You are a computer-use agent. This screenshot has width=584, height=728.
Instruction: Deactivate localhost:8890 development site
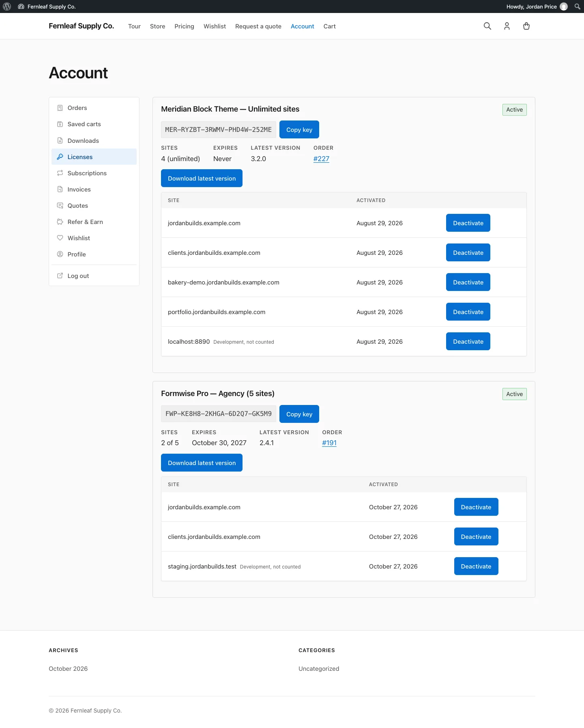point(468,341)
